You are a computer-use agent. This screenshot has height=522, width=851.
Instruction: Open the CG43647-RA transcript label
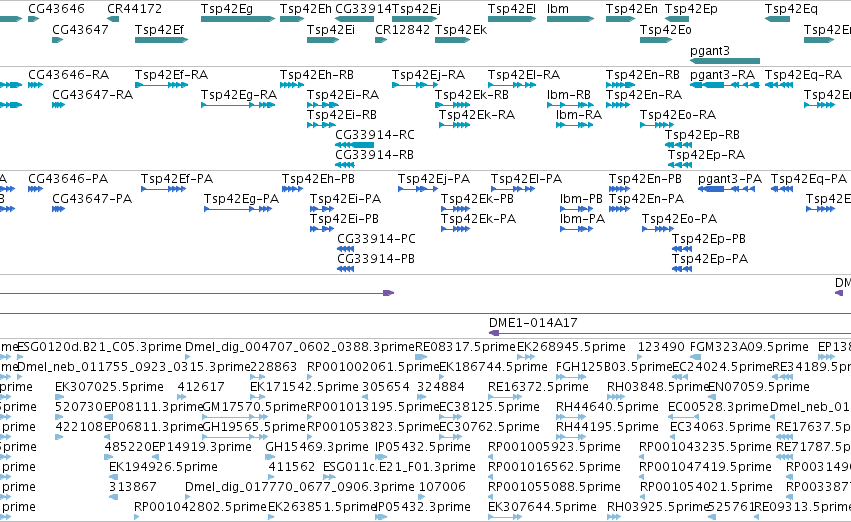(x=92, y=94)
